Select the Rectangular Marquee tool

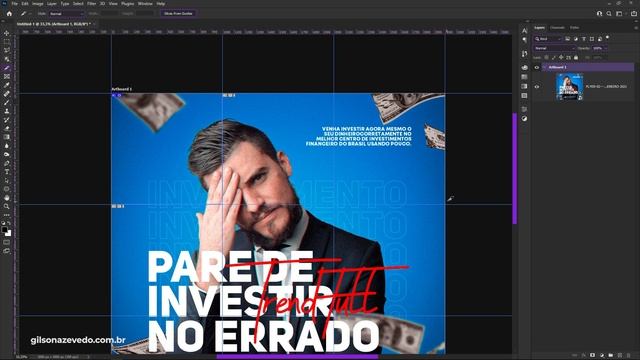coord(7,42)
